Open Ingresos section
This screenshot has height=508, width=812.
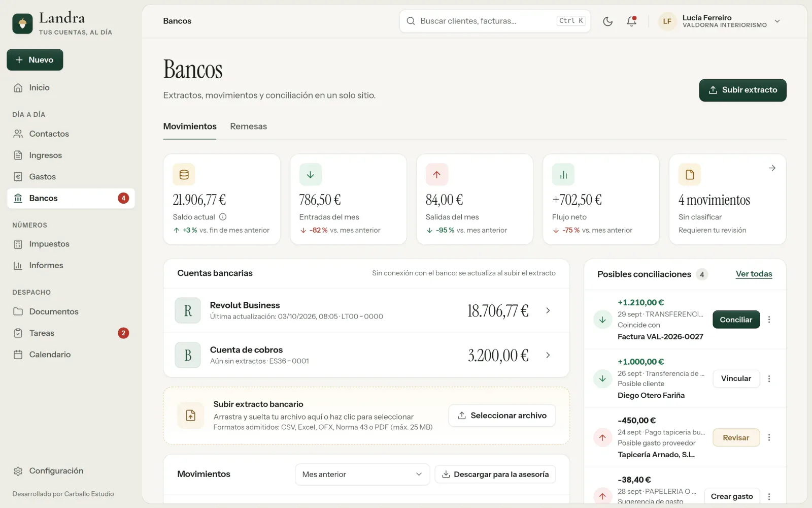[71, 155]
